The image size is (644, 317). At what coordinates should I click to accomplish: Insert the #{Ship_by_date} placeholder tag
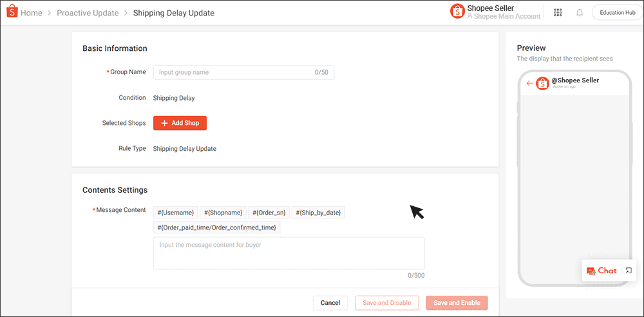pos(318,213)
